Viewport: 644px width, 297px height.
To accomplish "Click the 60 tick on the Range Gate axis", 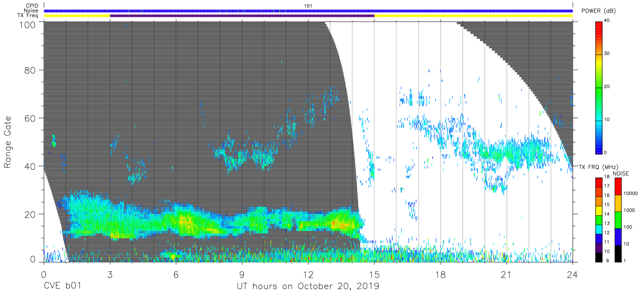I will [x=30, y=118].
